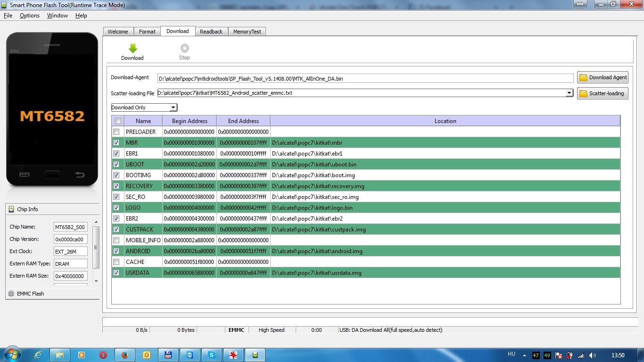Uncheck the USRDATA checkbox
Viewport: 644px width, 362px height.
(x=116, y=273)
